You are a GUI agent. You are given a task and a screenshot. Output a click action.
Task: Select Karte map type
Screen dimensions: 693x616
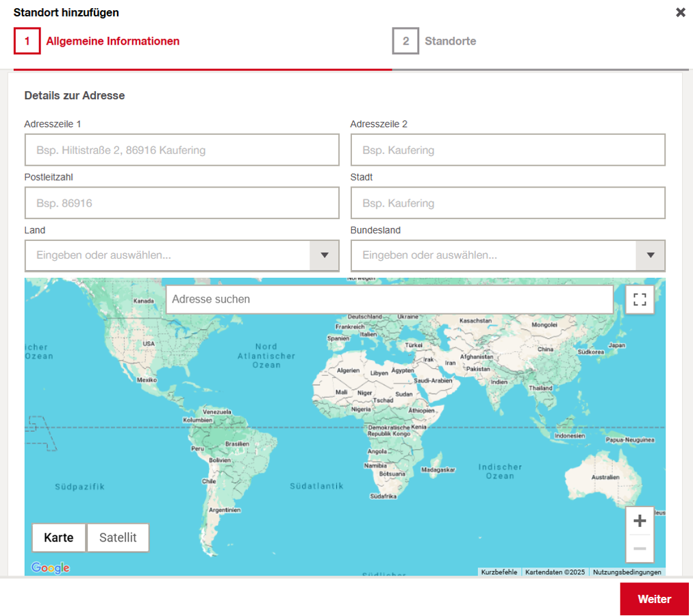59,537
